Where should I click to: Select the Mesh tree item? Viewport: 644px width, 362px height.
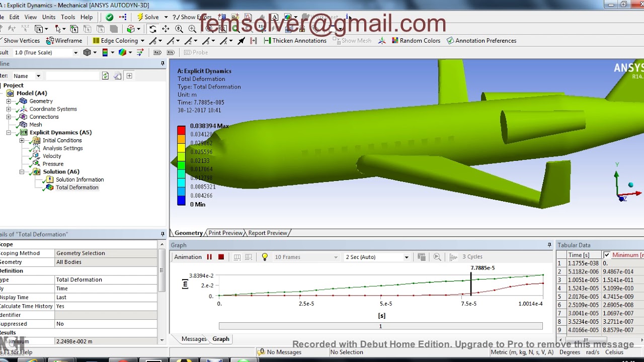(35, 125)
